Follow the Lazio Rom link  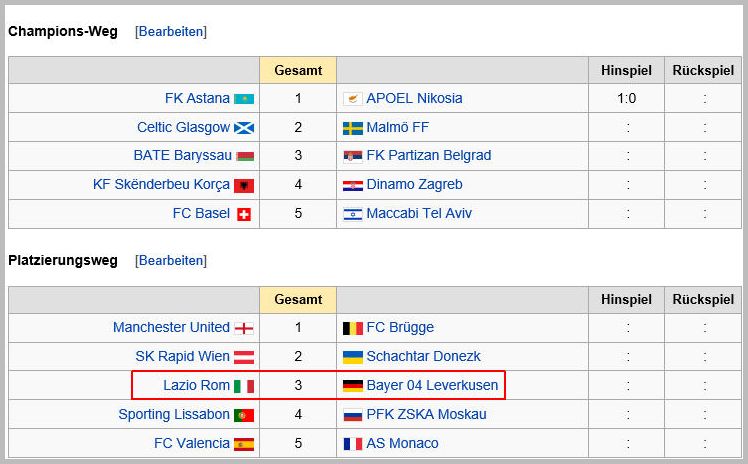196,385
